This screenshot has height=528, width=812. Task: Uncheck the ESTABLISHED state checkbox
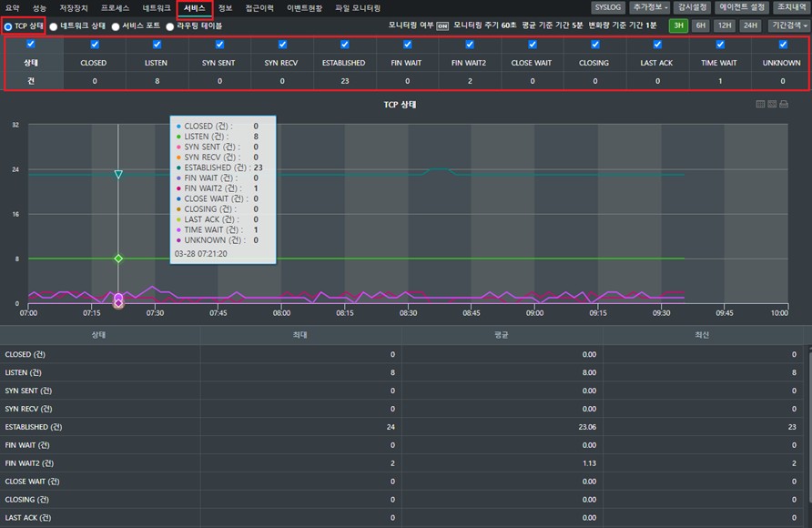pos(344,45)
